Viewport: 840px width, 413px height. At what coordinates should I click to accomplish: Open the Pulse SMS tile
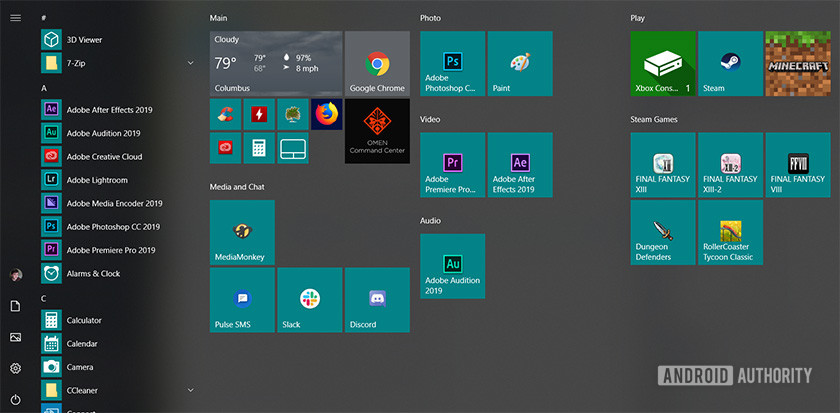point(242,299)
